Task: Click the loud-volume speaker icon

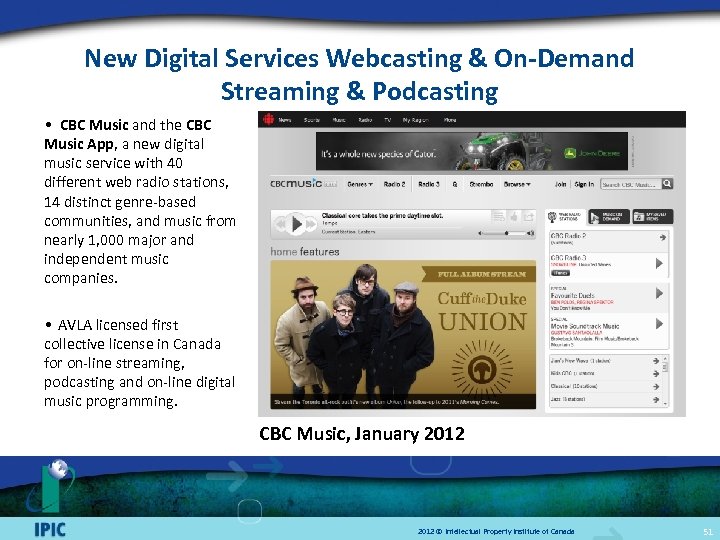Action: [x=530, y=233]
